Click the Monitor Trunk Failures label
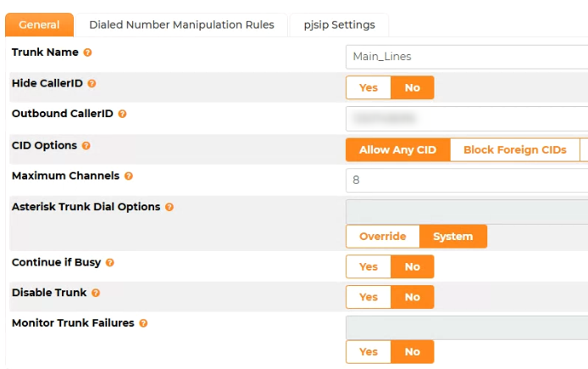 point(73,323)
